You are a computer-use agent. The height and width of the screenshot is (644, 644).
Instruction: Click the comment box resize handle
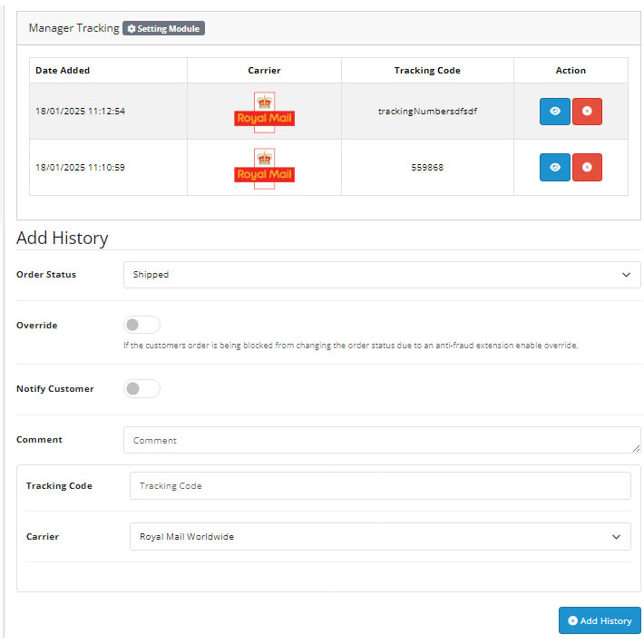click(x=636, y=449)
